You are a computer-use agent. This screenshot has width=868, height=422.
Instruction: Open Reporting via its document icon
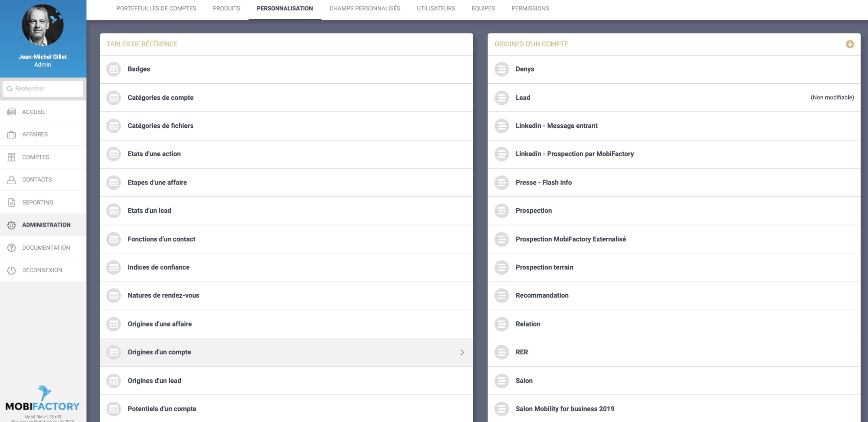coord(12,202)
